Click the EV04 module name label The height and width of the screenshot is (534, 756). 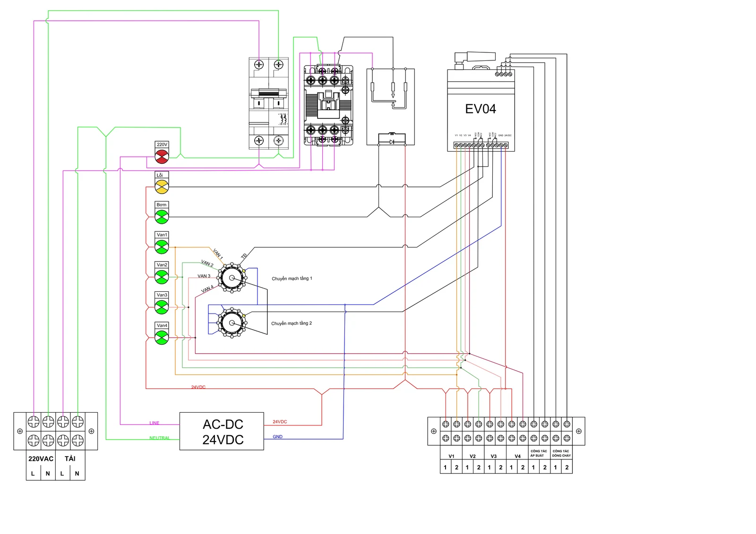point(481,109)
